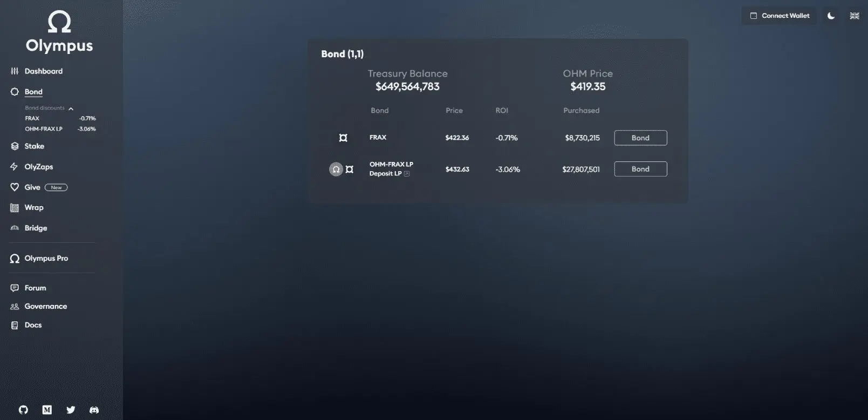868x420 pixels.
Task: Open the Deposit LP link
Action: [389, 174]
